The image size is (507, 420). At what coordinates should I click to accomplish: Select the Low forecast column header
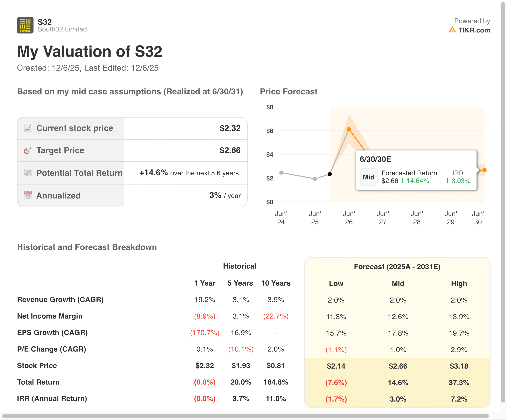point(336,284)
